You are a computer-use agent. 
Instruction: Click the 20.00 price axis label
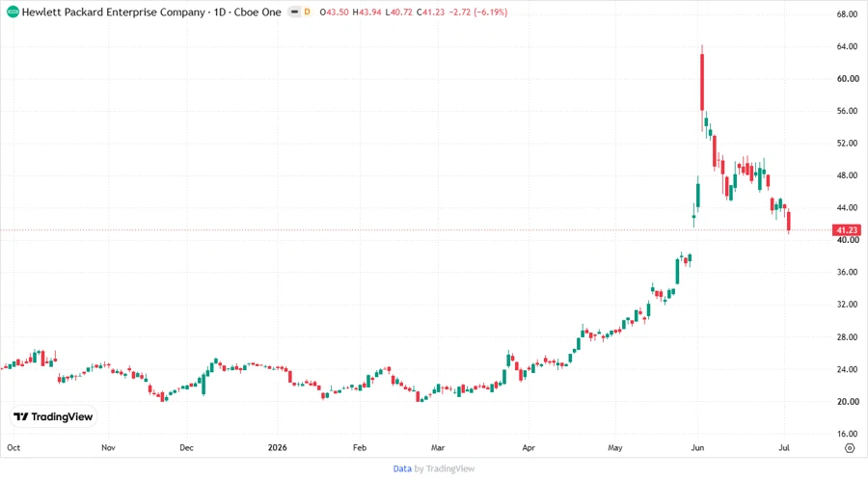pos(848,402)
